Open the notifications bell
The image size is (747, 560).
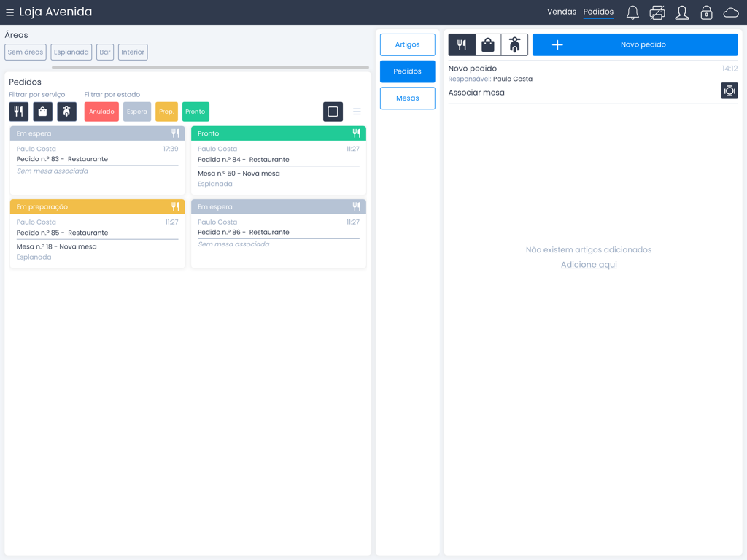pyautogui.click(x=632, y=12)
